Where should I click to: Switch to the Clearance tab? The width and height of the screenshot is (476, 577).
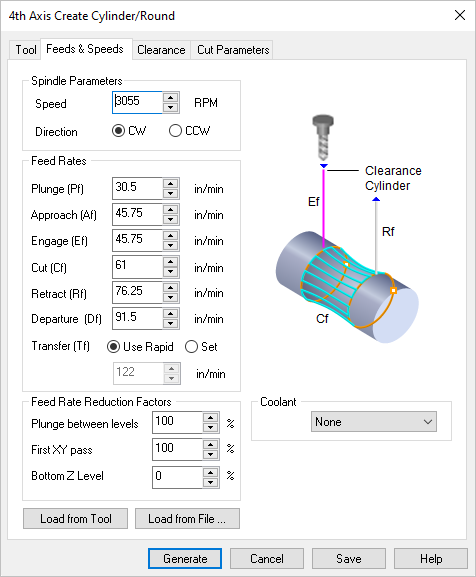(x=161, y=49)
